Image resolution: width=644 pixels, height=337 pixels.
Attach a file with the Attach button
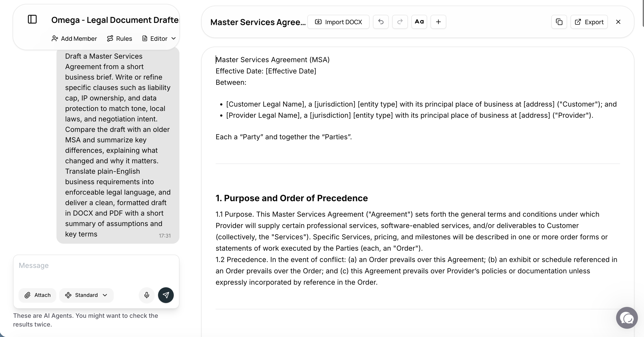pyautogui.click(x=37, y=295)
